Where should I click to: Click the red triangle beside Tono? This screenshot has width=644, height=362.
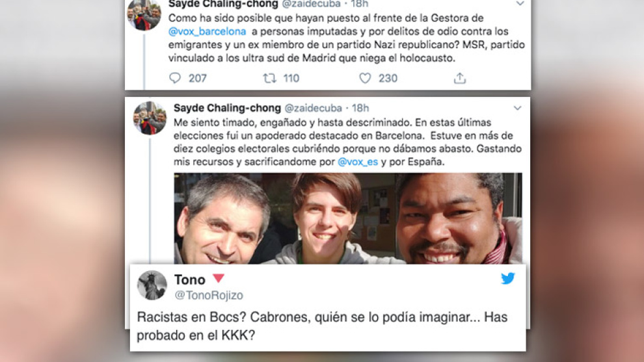pos(219,278)
